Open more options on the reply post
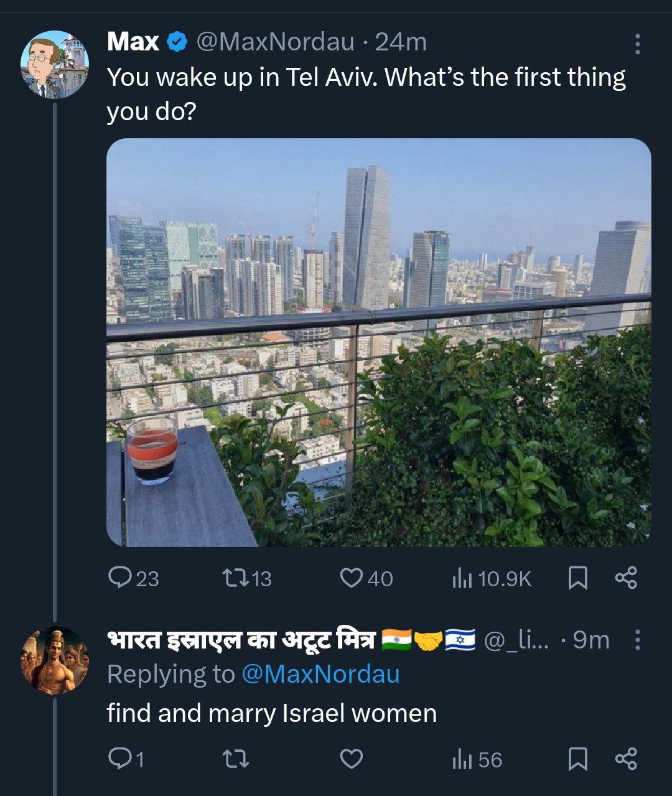The width and height of the screenshot is (672, 796). click(x=637, y=639)
